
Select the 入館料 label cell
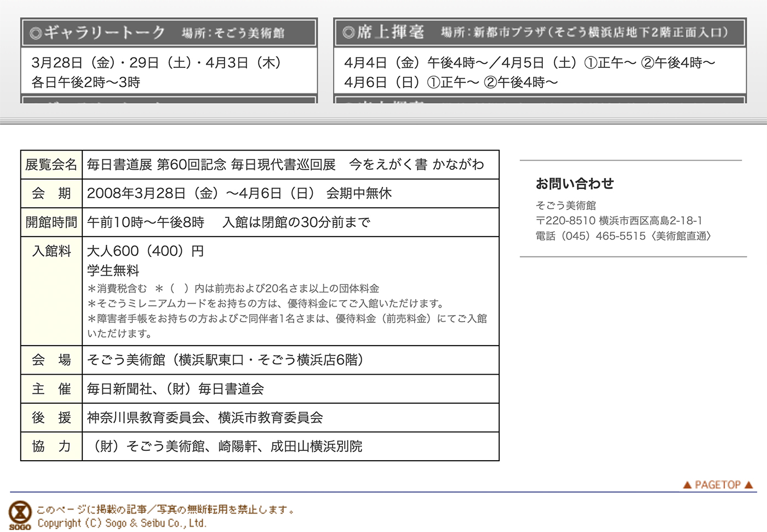coord(51,291)
